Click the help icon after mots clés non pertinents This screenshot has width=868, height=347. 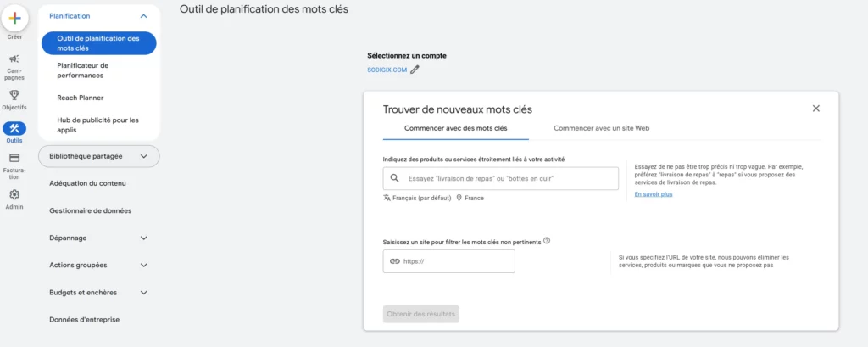[x=547, y=241]
